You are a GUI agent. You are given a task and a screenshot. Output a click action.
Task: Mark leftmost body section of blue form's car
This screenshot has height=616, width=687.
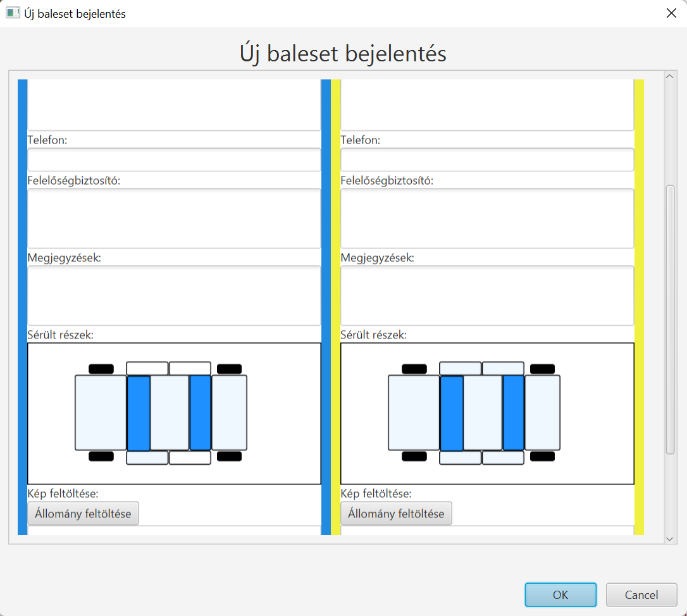coord(101,413)
